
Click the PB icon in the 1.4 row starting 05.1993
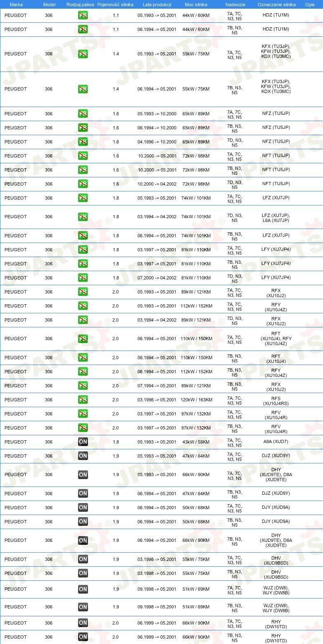[83, 54]
